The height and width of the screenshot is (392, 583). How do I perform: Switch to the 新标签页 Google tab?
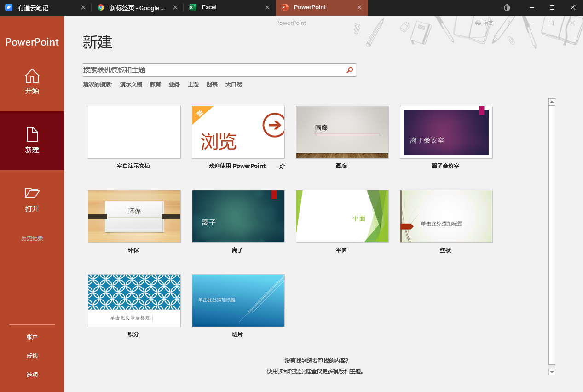(x=137, y=8)
